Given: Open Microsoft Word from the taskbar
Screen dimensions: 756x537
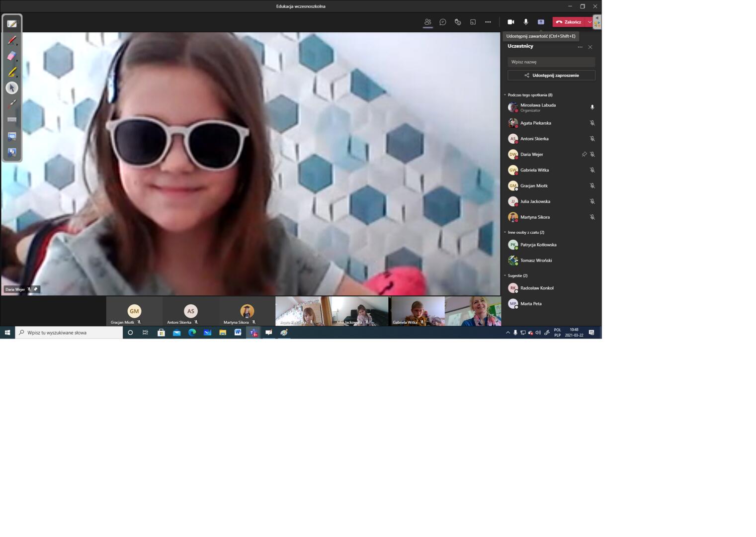Looking at the screenshot, I should [238, 333].
